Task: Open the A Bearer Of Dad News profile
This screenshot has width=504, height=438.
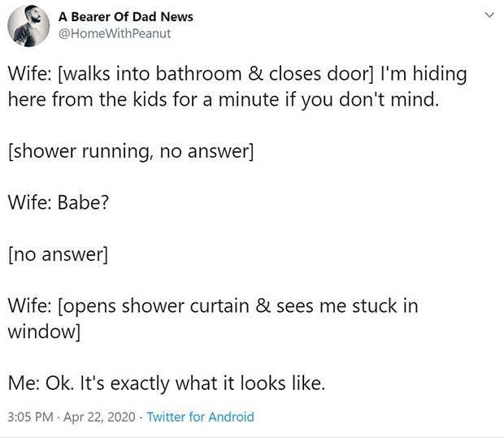Action: click(x=125, y=17)
